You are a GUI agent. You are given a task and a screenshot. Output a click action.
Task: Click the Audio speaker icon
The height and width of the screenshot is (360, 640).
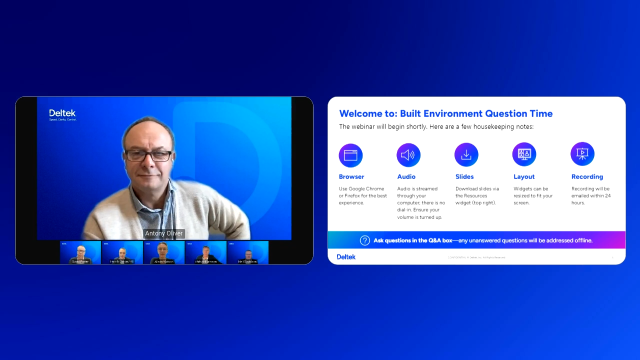408,155
